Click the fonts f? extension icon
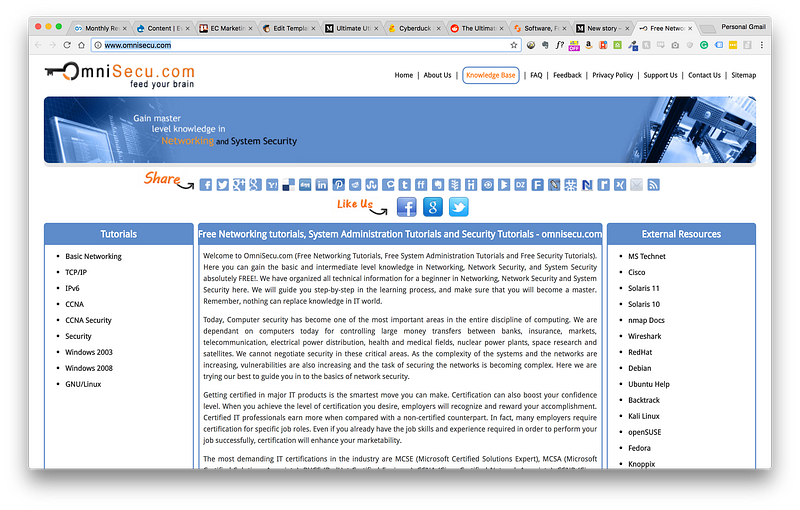The width and height of the screenshot is (800, 510). 560,45
